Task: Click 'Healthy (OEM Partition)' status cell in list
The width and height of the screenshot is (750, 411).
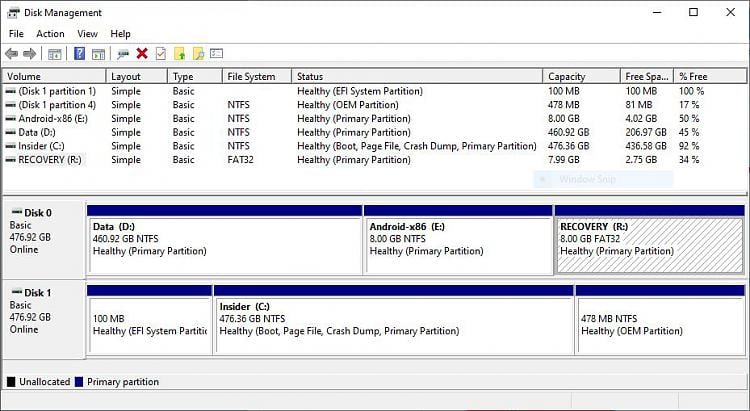Action: (348, 105)
